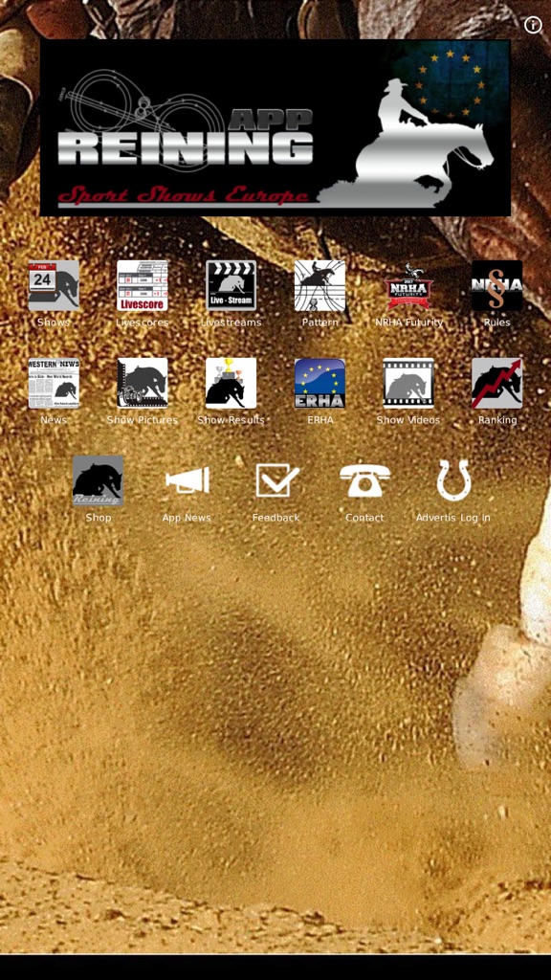Open the ERHA flag icon
The width and height of the screenshot is (551, 980).
point(320,383)
